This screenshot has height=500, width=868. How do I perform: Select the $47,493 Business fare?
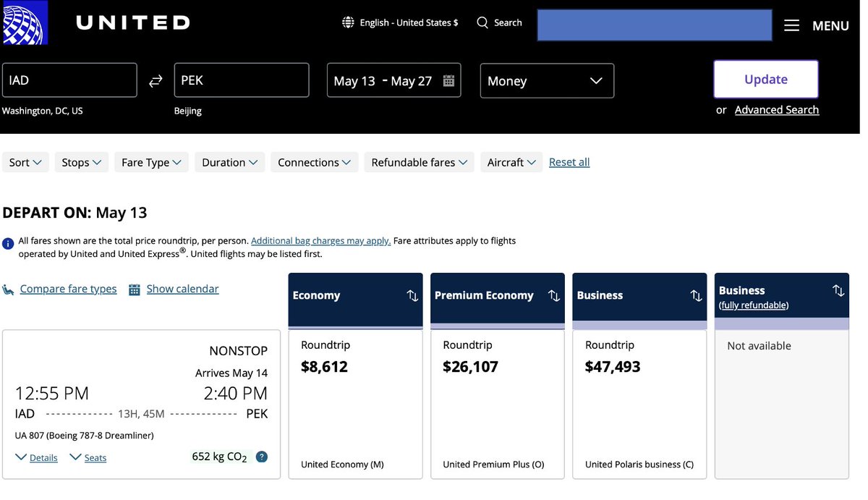pyautogui.click(x=639, y=404)
